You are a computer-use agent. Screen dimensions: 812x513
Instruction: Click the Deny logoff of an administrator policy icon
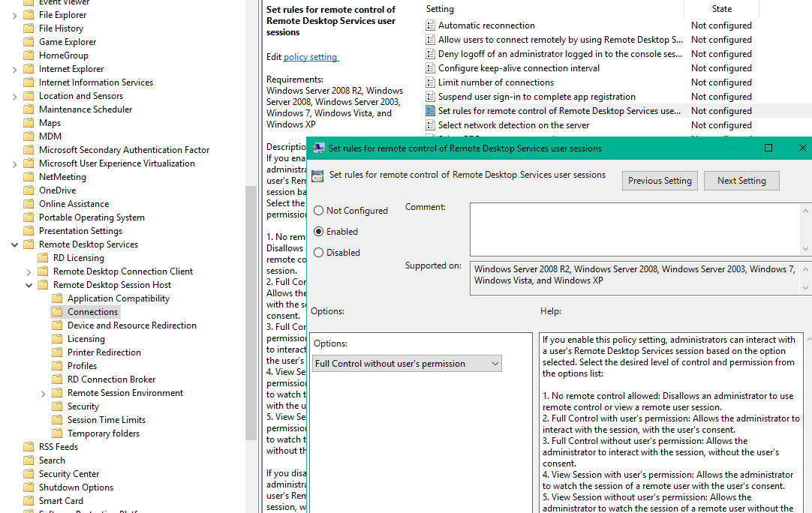coord(430,54)
